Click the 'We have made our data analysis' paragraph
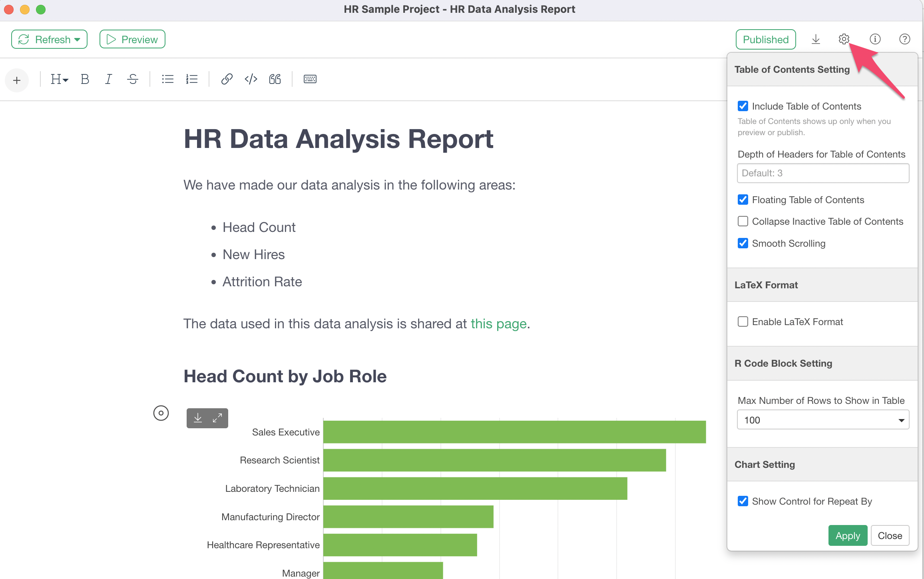 pos(349,185)
